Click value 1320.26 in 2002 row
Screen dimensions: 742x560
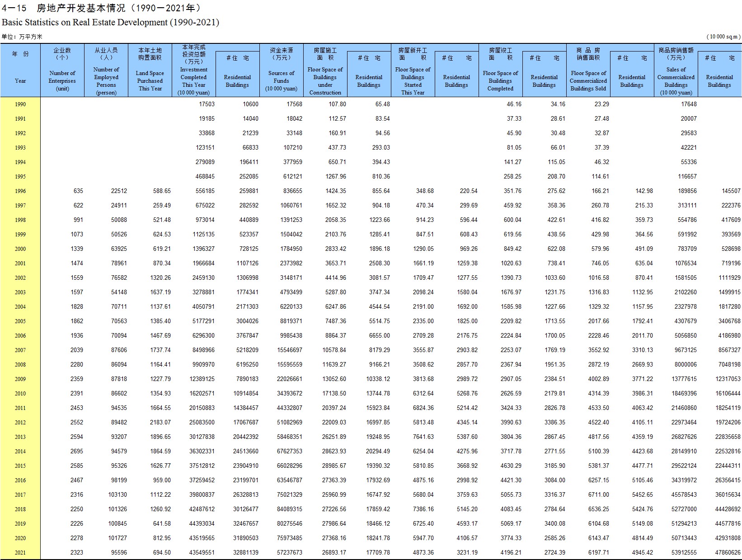(160, 278)
